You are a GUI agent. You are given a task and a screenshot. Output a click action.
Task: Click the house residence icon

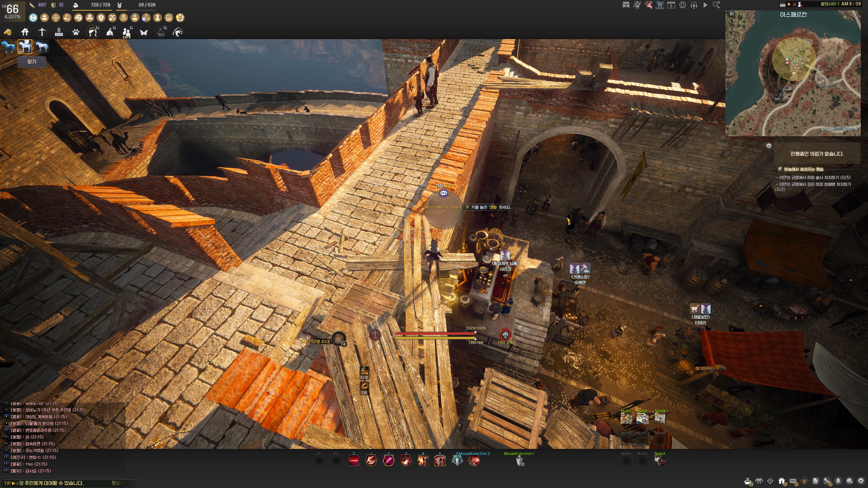click(x=25, y=32)
